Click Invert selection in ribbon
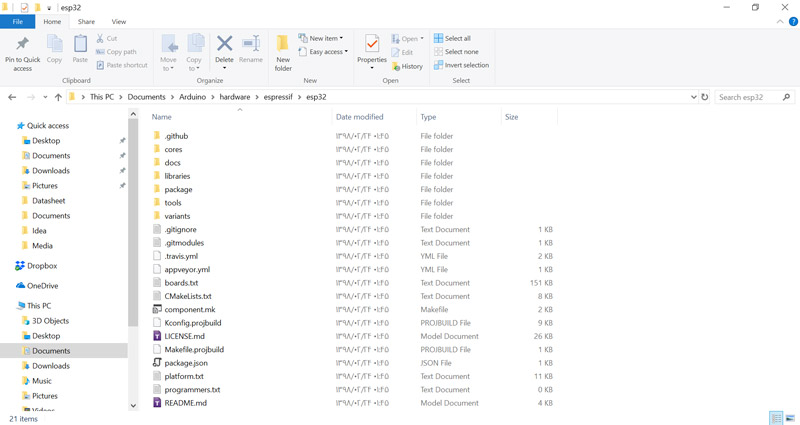Viewport: 800px width, 425px height. pyautogui.click(x=462, y=65)
